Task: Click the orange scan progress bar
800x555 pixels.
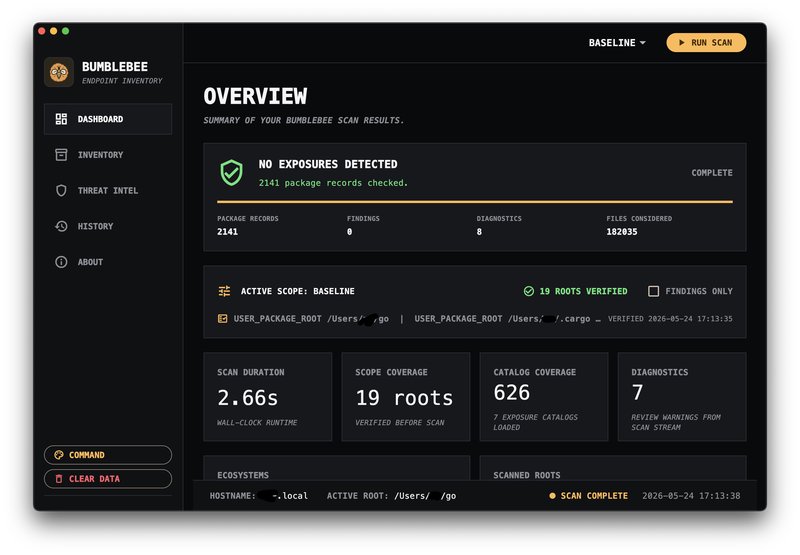Action: pyautogui.click(x=474, y=202)
